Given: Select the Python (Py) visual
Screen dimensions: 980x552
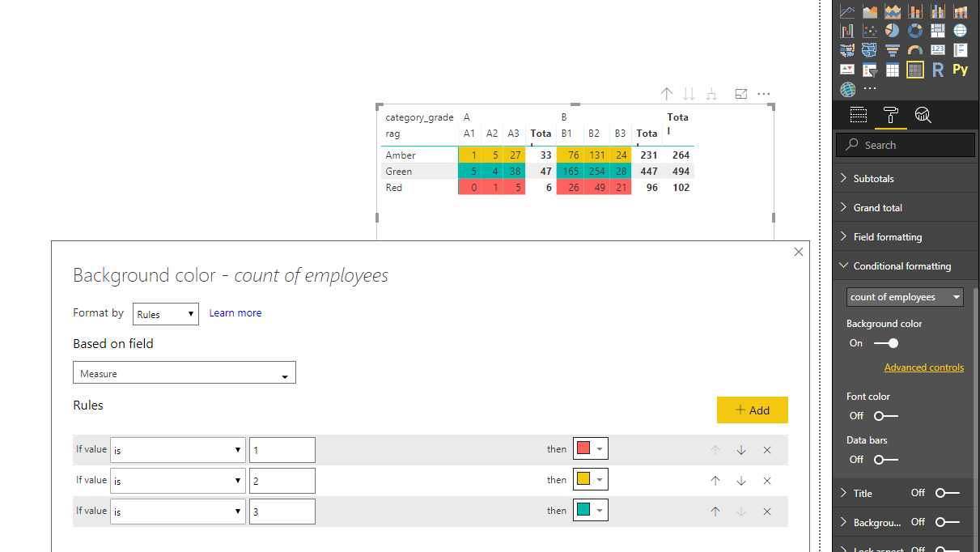Looking at the screenshot, I should [961, 70].
